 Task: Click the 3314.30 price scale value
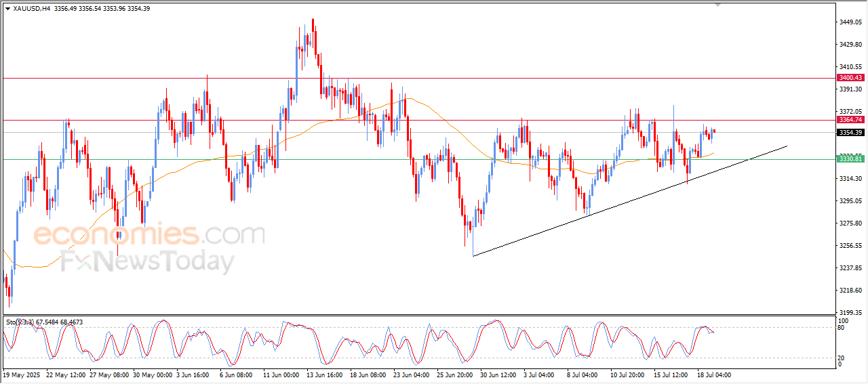(x=851, y=179)
